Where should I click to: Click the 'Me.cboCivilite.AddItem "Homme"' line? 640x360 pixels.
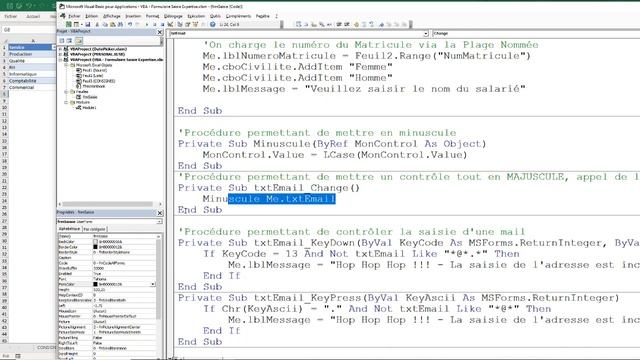[x=298, y=78]
